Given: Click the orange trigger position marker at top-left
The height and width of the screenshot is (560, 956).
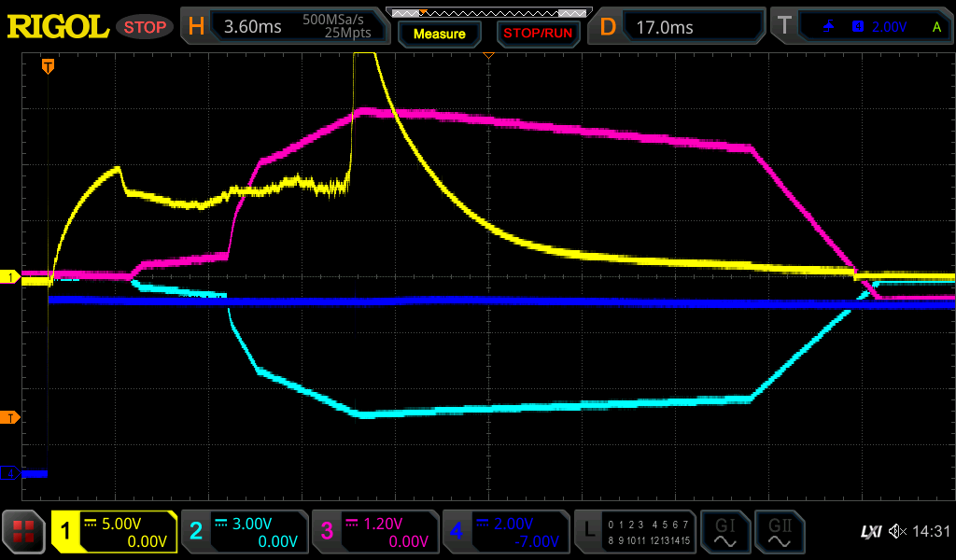Looking at the screenshot, I should 48,66.
